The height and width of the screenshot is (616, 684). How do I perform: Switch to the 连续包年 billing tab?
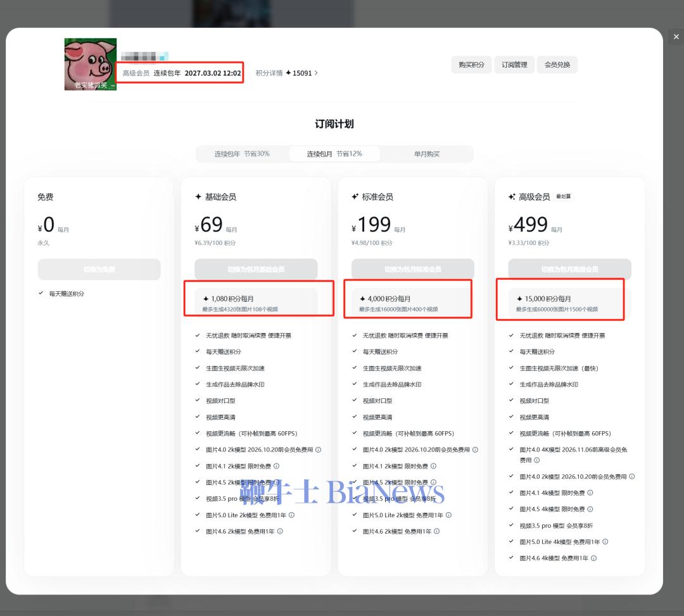tap(242, 154)
